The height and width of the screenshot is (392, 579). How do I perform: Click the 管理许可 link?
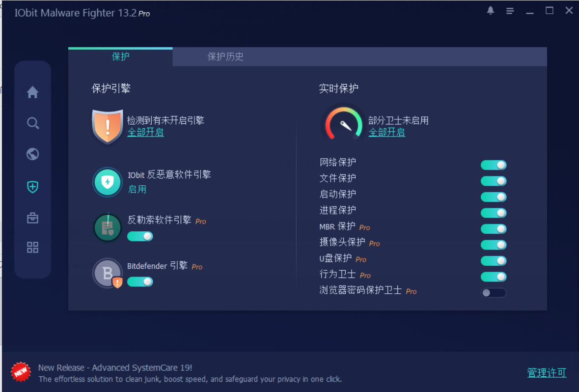point(547,373)
